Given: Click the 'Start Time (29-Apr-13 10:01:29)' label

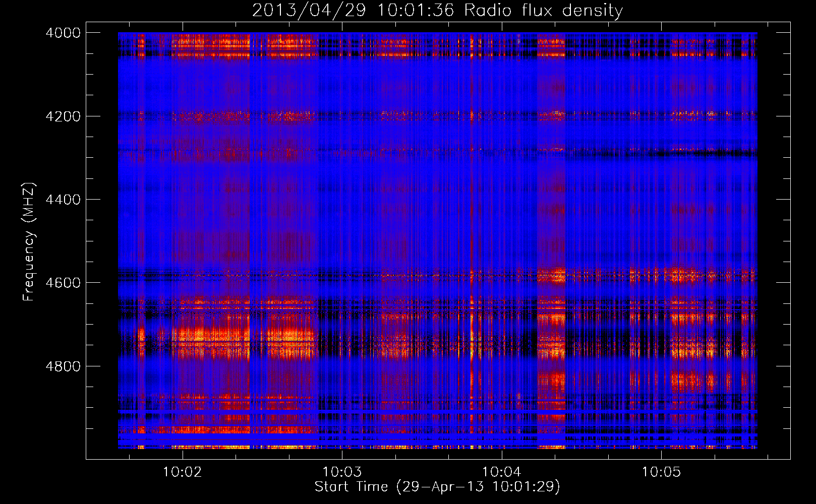Looking at the screenshot, I should tap(437, 487).
